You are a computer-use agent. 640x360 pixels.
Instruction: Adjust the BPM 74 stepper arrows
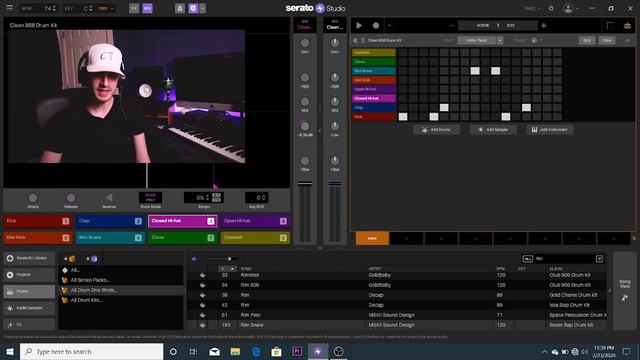pyautogui.click(x=54, y=8)
